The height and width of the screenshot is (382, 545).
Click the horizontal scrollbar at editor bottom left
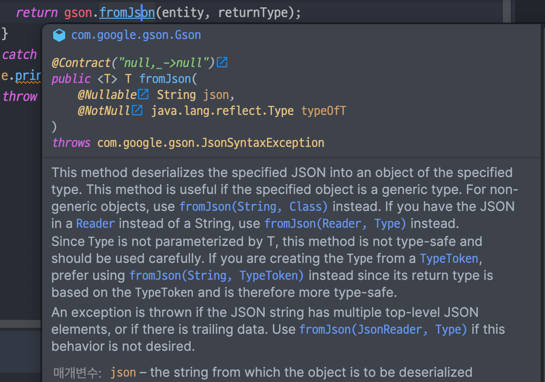coord(21,324)
